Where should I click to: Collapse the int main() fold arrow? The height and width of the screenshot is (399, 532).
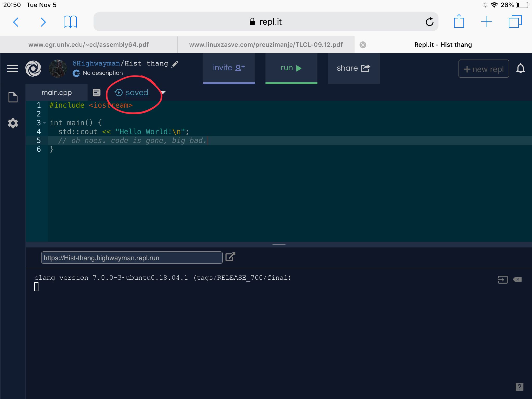click(x=45, y=123)
